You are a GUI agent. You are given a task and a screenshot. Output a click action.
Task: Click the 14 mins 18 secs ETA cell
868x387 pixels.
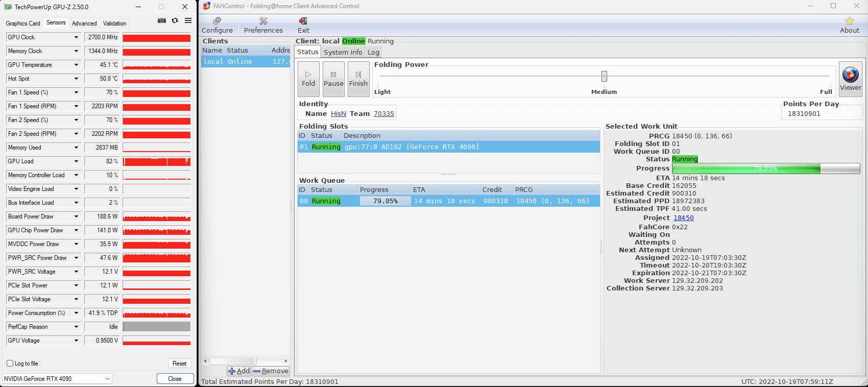[445, 201]
